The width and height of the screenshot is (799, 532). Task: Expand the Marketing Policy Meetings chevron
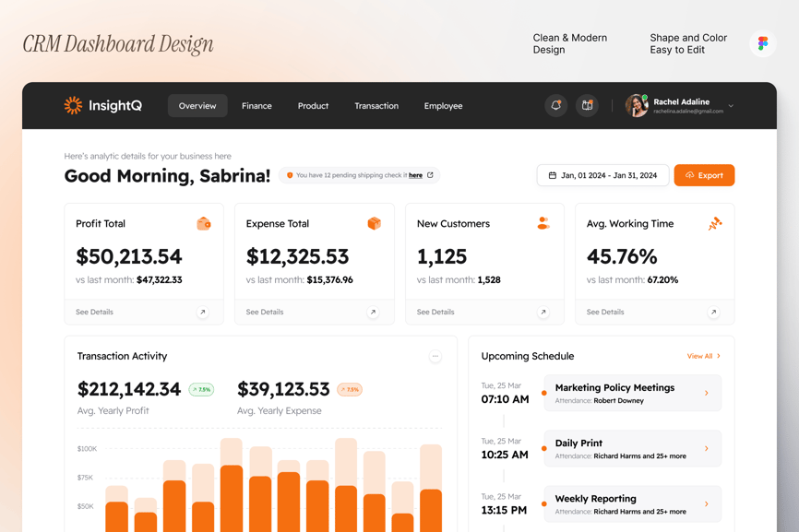[x=707, y=394]
